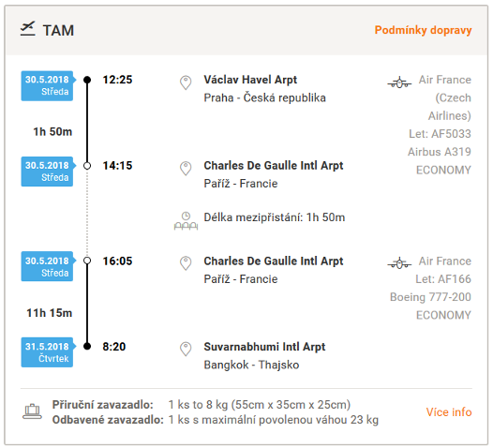Image resolution: width=493 pixels, height=448 pixels.
Task: Click the location pin beside the 14:15 Charles De Gaulle arrival
Action: coord(186,169)
